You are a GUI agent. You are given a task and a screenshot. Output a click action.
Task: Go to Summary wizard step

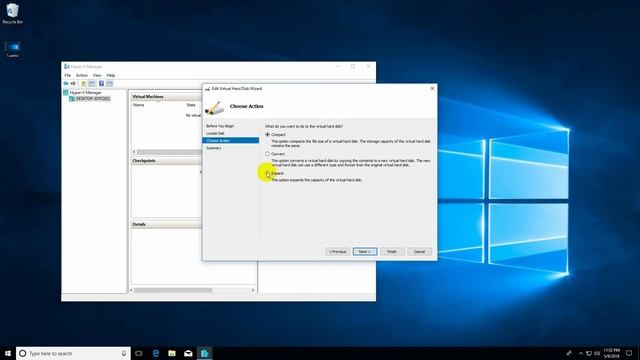pyautogui.click(x=213, y=148)
